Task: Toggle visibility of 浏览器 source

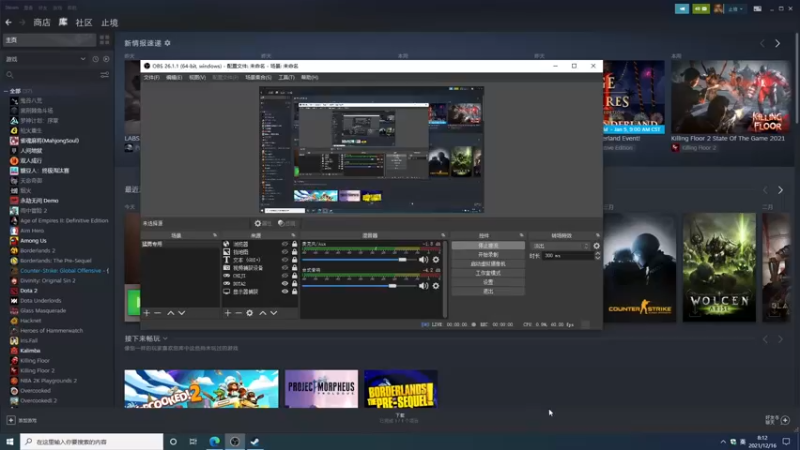Action: point(285,244)
